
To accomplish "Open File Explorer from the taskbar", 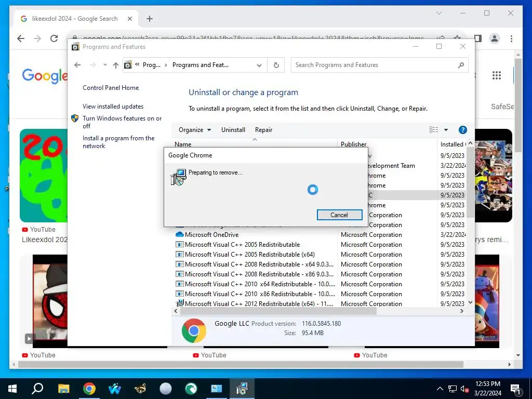I will 63,389.
